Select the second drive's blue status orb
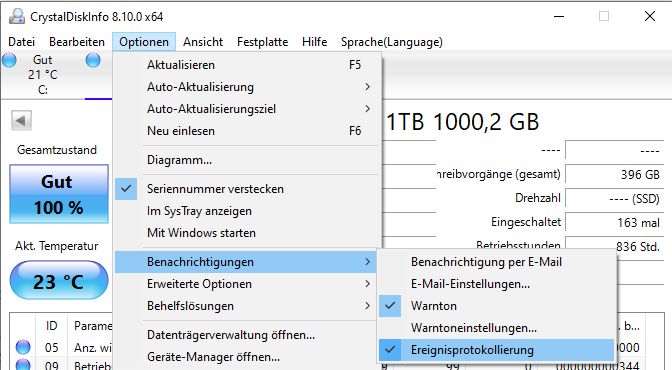 (93, 60)
